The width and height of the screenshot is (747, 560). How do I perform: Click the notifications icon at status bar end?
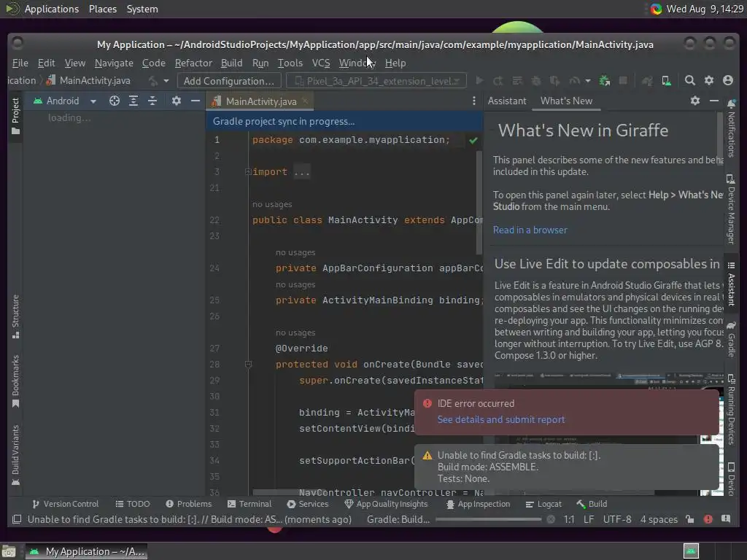[x=726, y=519]
